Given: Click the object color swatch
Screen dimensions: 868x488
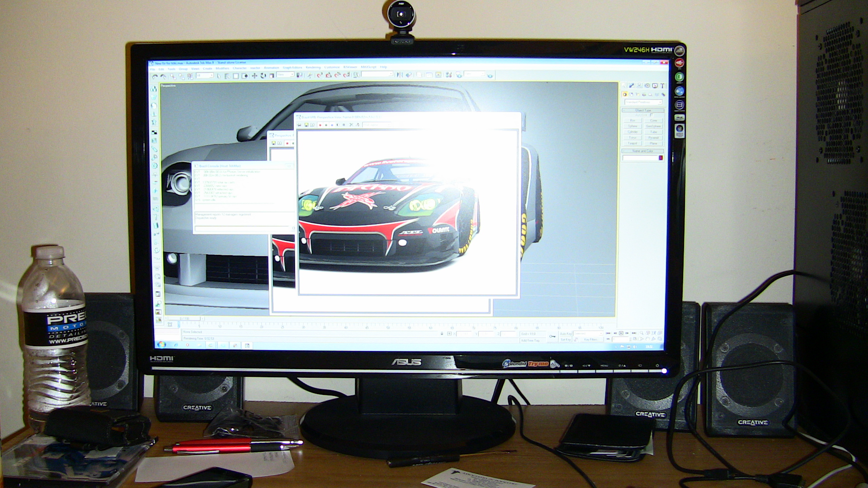Looking at the screenshot, I should click(x=660, y=158).
